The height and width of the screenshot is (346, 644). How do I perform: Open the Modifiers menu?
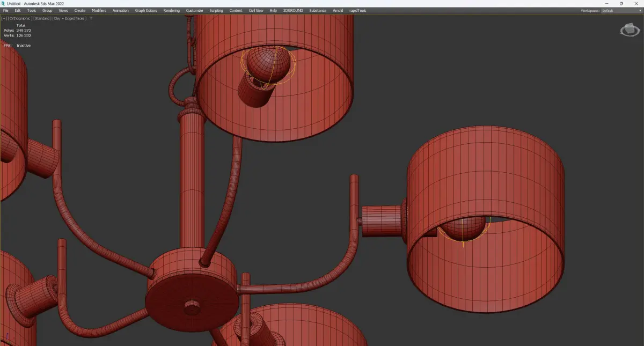coord(99,10)
